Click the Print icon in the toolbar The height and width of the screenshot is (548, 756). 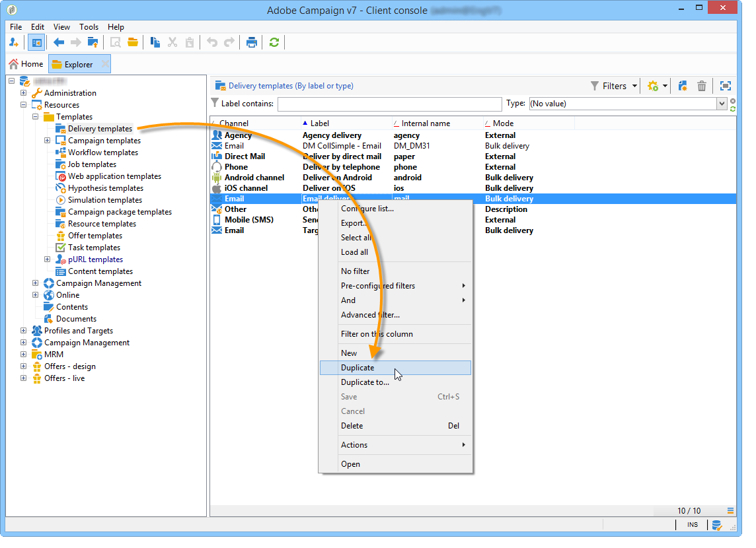(252, 43)
